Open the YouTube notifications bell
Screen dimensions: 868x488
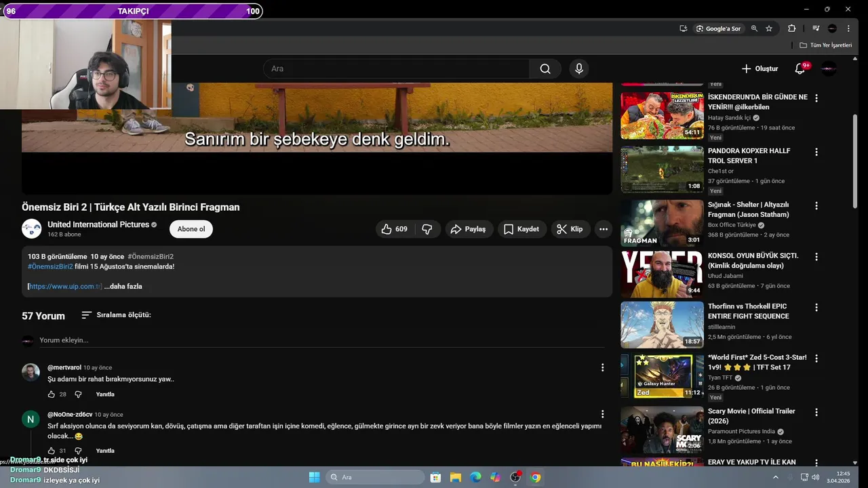click(800, 68)
